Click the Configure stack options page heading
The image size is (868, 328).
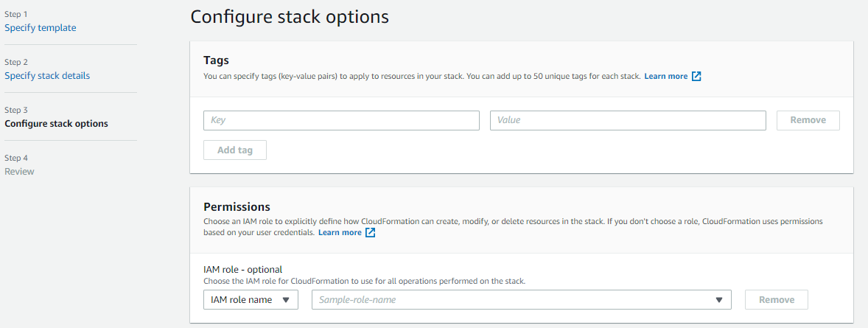click(290, 17)
